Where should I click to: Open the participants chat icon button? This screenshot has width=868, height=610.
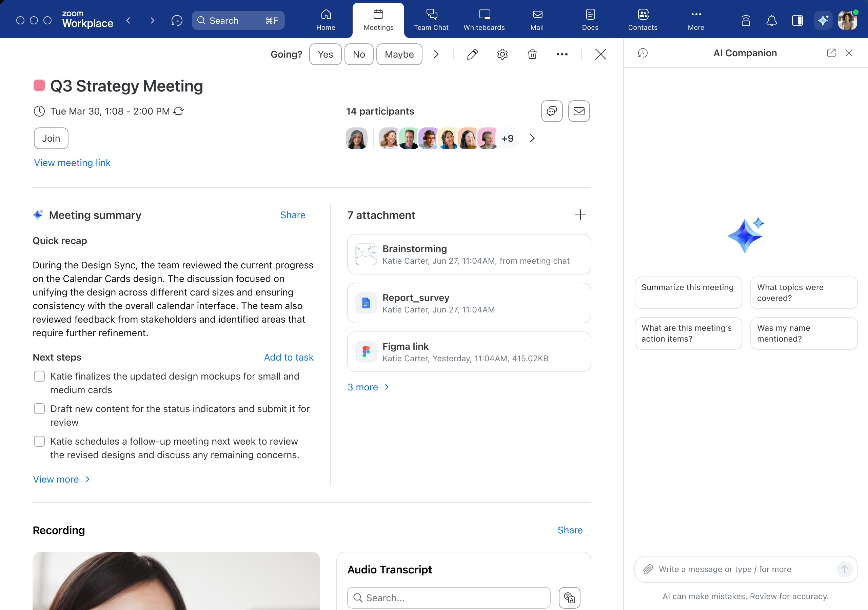tap(552, 111)
